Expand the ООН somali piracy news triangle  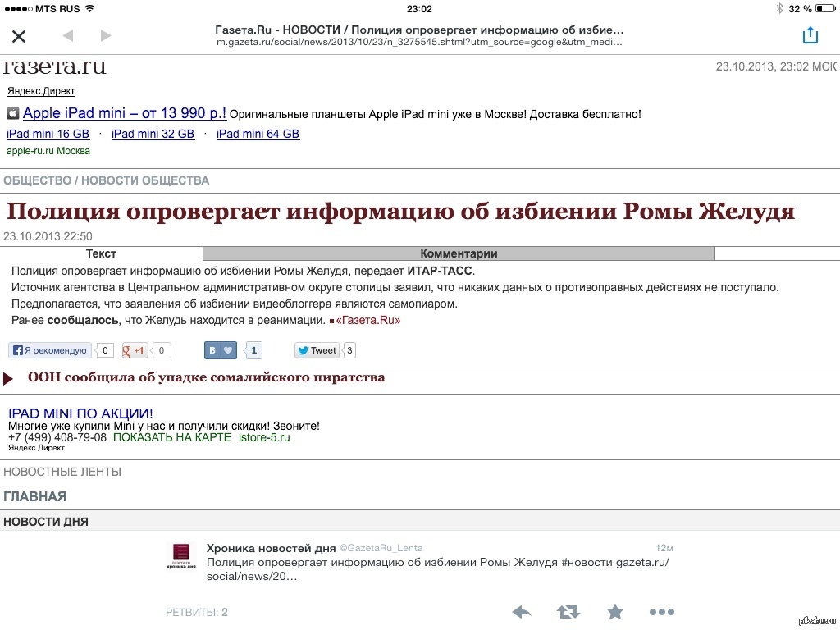8,379
